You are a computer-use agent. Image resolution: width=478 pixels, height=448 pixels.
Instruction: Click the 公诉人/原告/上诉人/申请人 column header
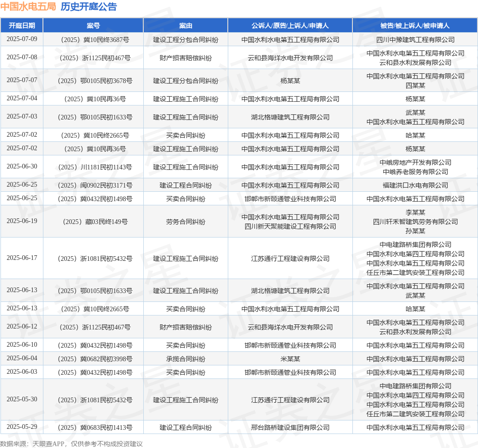pyautogui.click(x=290, y=26)
